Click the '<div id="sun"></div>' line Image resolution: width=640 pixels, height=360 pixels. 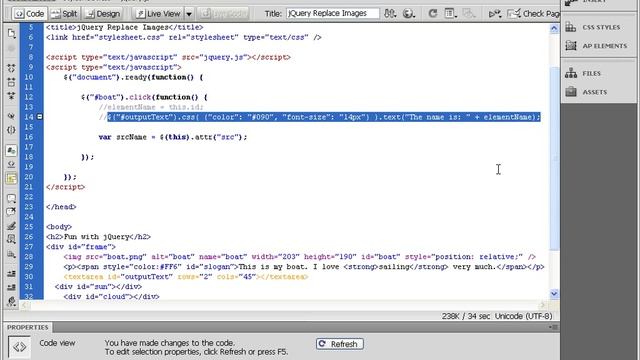click(x=98, y=287)
